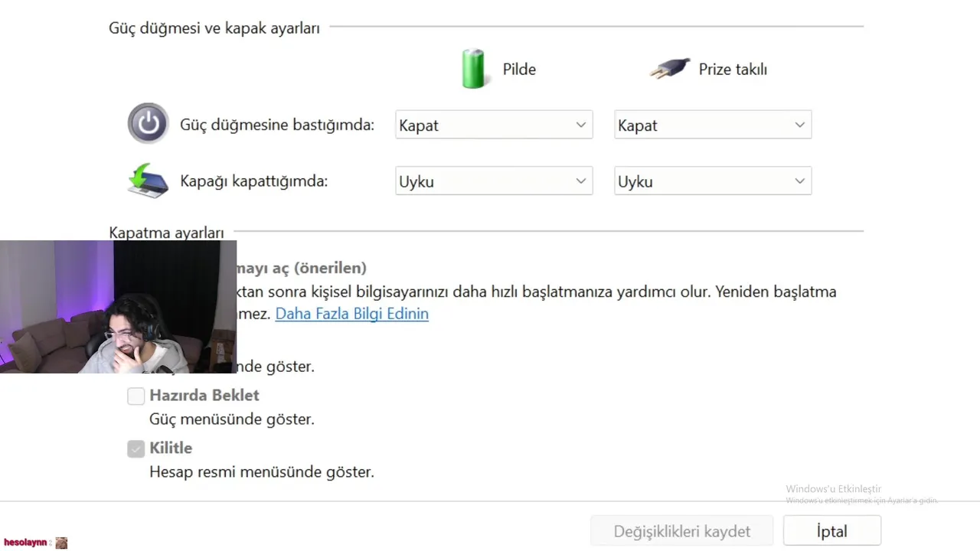Viewport: 980px width, 551px height.
Task: Click the Kapatma ayarları heading
Action: pos(166,232)
